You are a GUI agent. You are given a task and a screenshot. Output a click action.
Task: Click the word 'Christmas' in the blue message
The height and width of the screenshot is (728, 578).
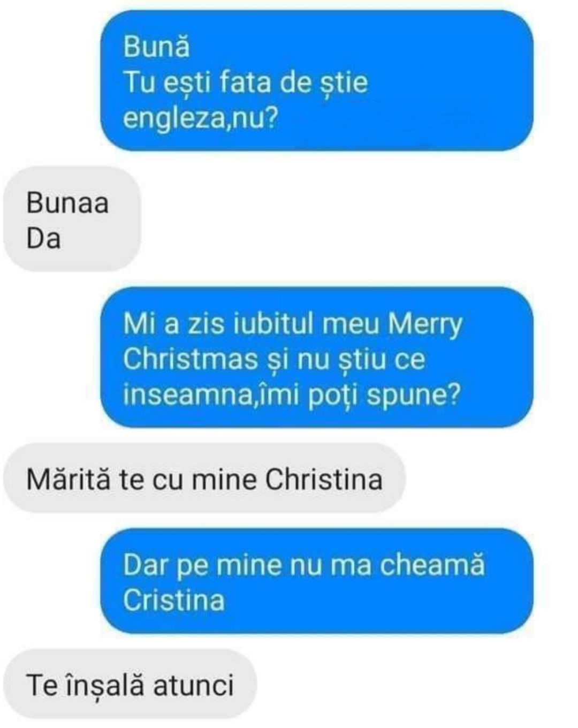191,359
